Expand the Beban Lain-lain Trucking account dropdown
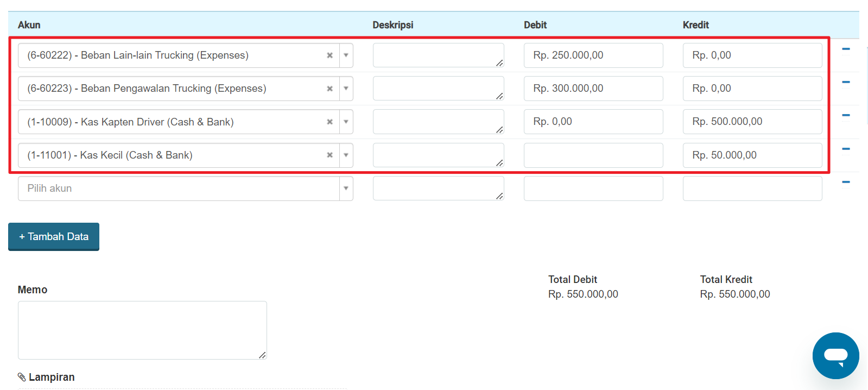868x390 pixels. point(346,55)
